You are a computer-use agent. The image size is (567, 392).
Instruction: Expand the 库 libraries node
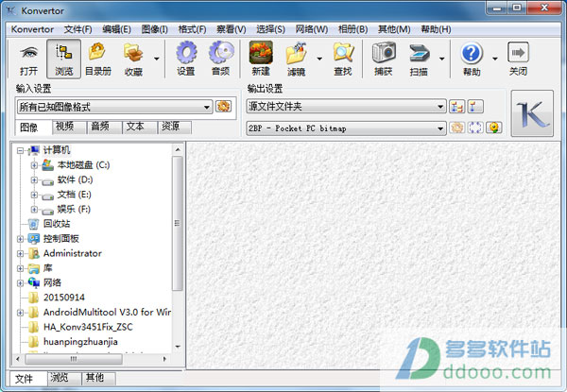[20, 268]
